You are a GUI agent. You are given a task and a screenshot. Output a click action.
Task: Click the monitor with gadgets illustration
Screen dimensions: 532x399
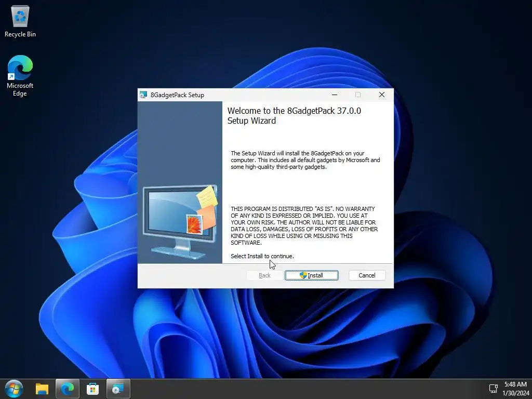(180, 222)
